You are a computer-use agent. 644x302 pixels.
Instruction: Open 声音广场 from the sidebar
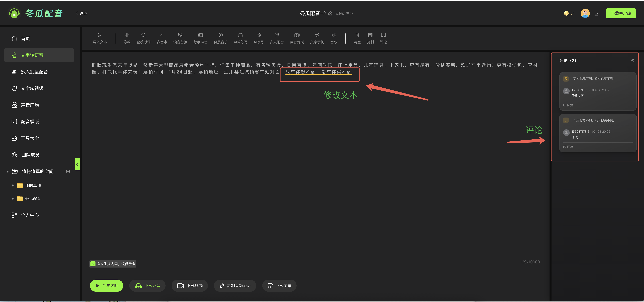coord(29,105)
